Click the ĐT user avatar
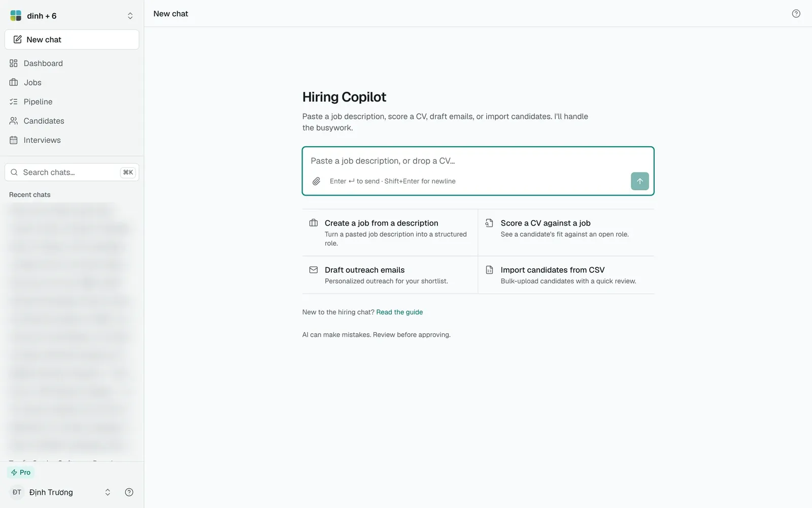 click(x=17, y=492)
